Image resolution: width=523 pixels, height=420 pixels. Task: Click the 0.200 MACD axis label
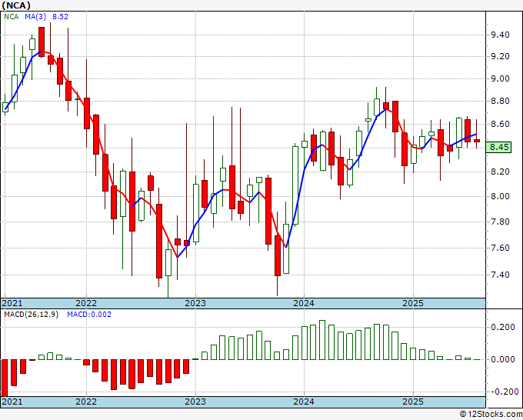[x=503, y=327]
